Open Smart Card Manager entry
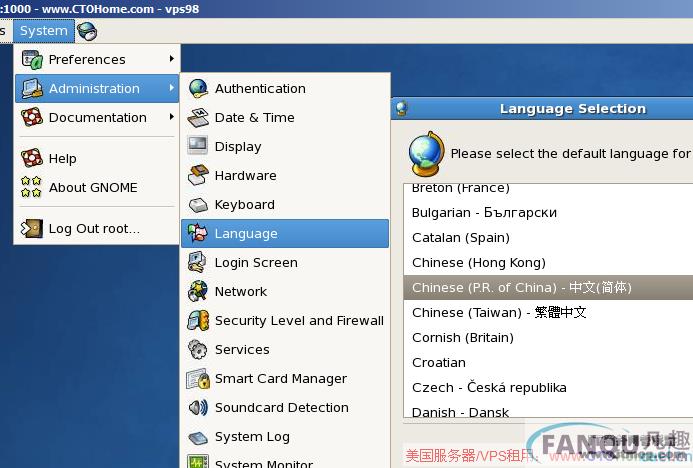The width and height of the screenshot is (693, 468). coord(285,379)
